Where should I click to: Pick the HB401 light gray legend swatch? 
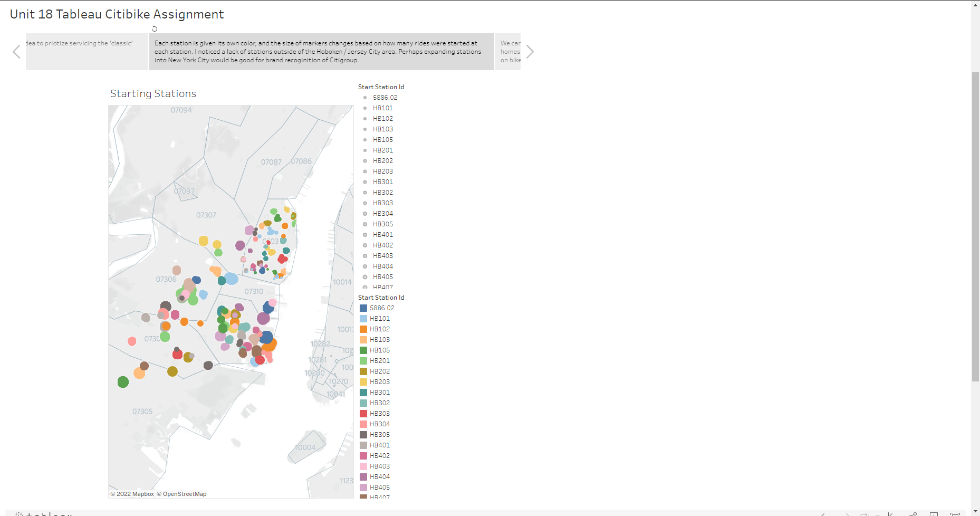coord(363,445)
